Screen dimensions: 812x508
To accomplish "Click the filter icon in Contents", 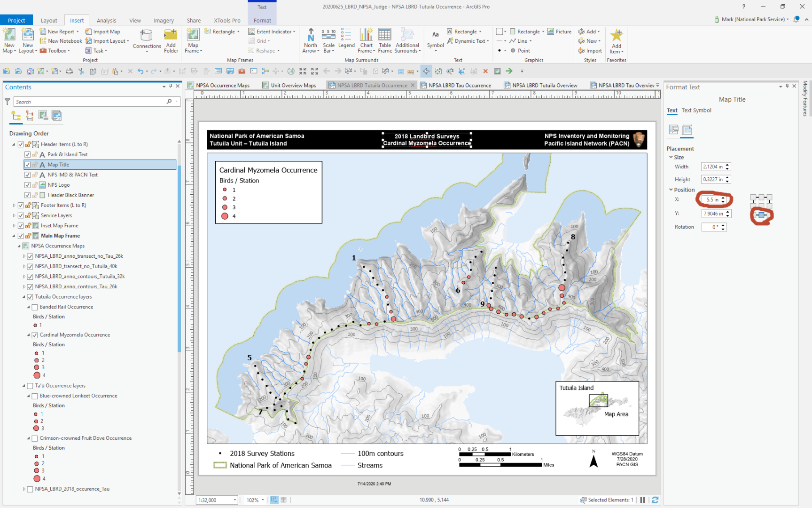I will pyautogui.click(x=8, y=102).
